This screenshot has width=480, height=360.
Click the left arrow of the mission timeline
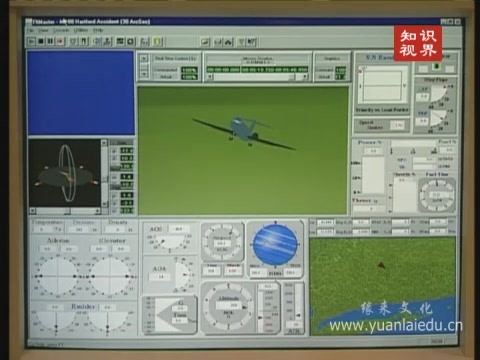(210, 77)
